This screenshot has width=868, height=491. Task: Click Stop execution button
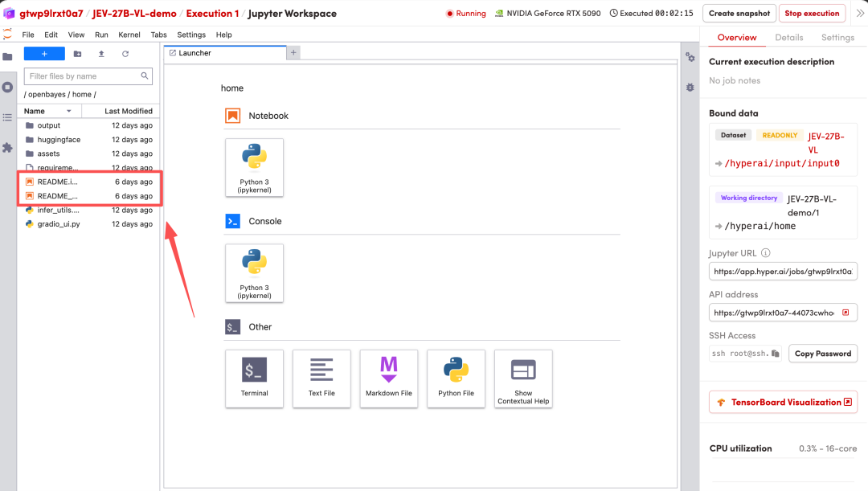click(812, 14)
